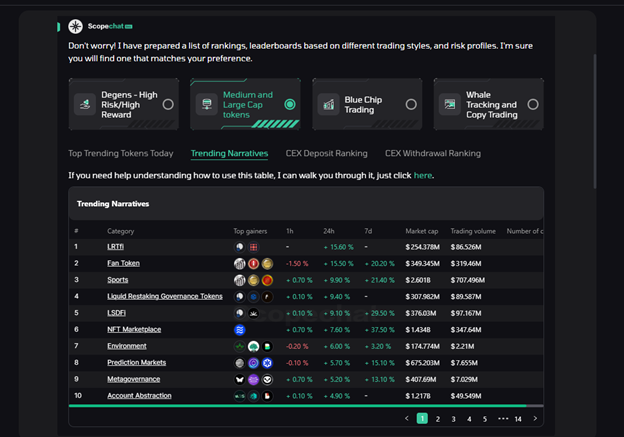624x437 pixels.
Task: Click current page 1 button
Action: pyautogui.click(x=422, y=418)
